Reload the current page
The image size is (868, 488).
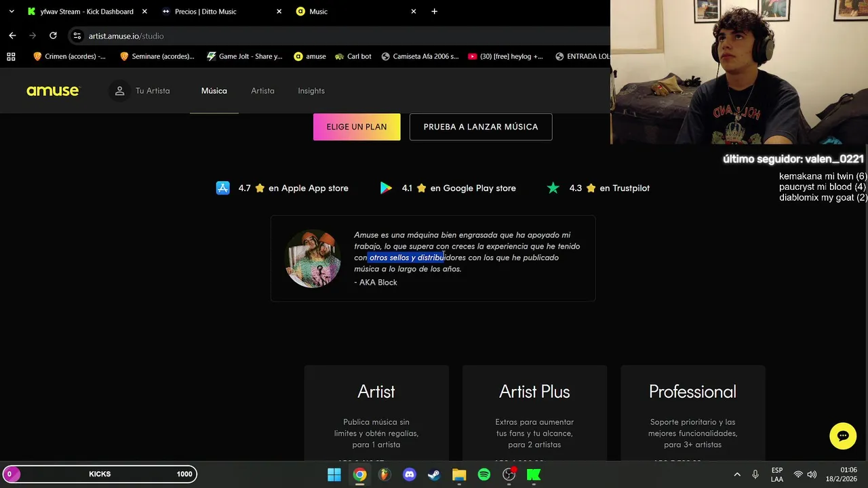[x=53, y=35]
